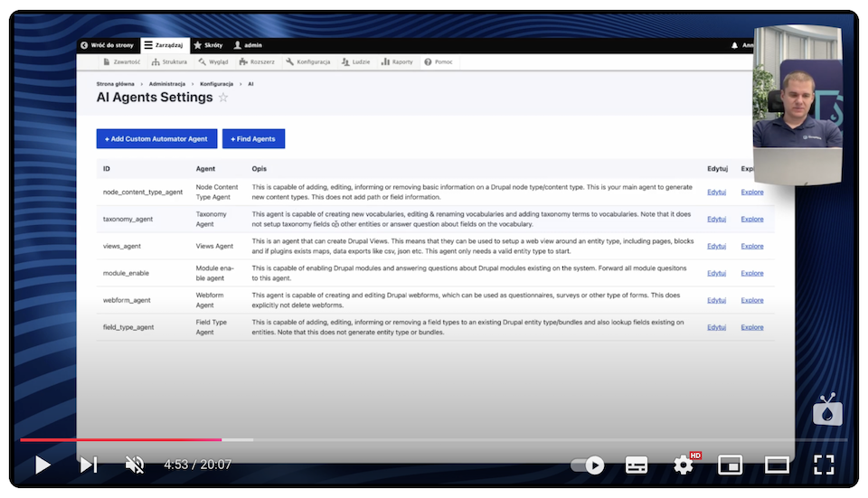
Task: Explore the taxonomy_agent row
Action: [x=751, y=219]
